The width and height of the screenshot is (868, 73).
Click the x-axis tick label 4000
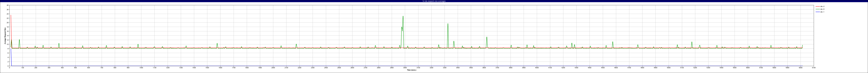tap(537, 68)
